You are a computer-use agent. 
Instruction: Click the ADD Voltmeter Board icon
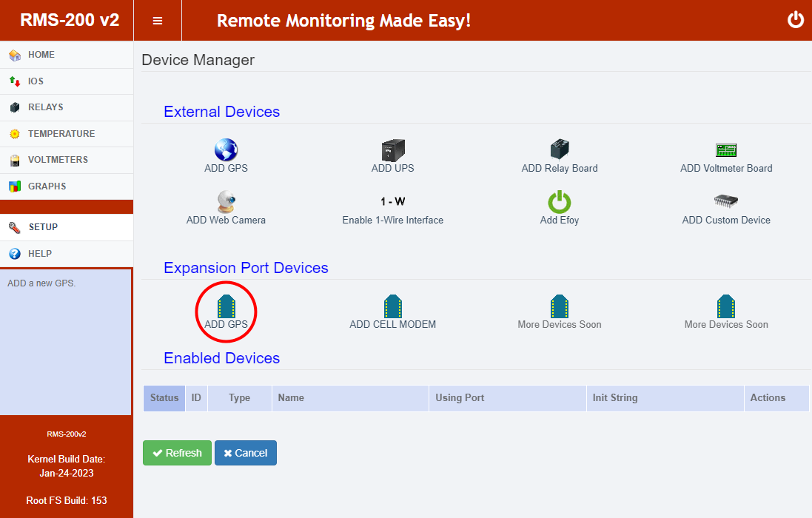coord(725,150)
